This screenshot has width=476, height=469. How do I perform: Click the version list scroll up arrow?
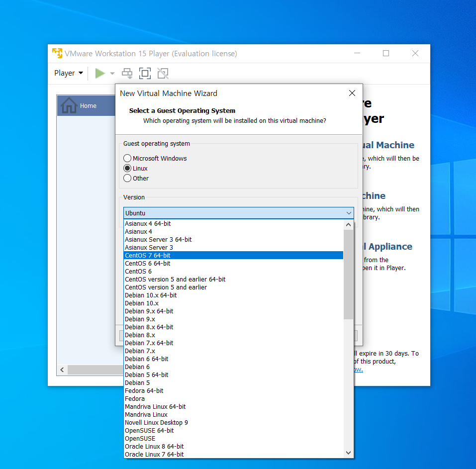point(349,225)
